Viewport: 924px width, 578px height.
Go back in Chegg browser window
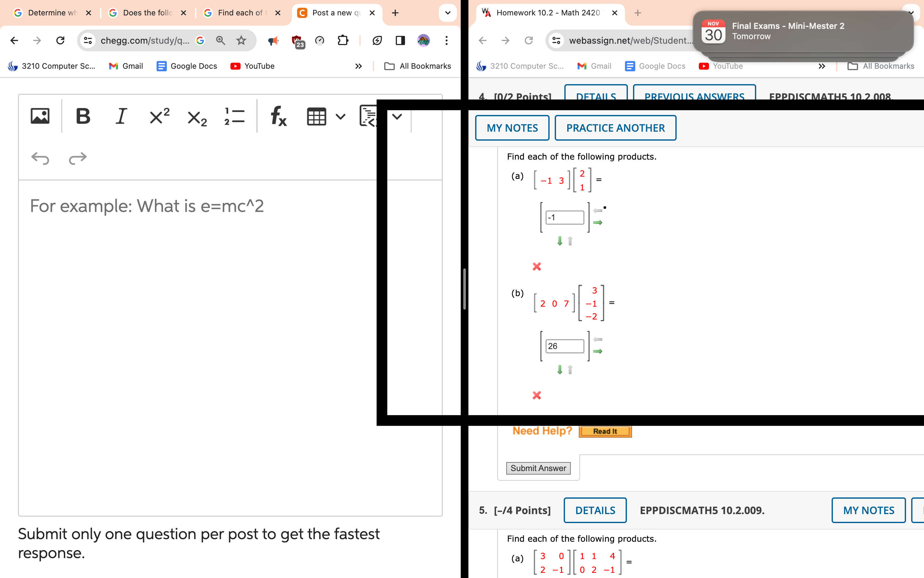tap(14, 40)
